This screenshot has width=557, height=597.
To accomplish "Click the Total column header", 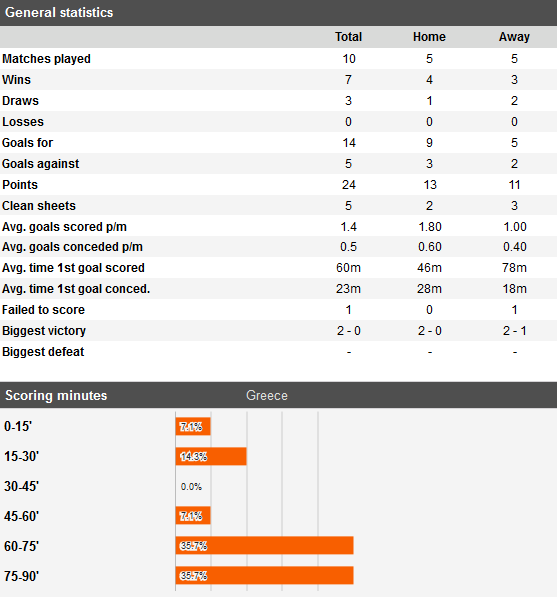I will tap(348, 37).
